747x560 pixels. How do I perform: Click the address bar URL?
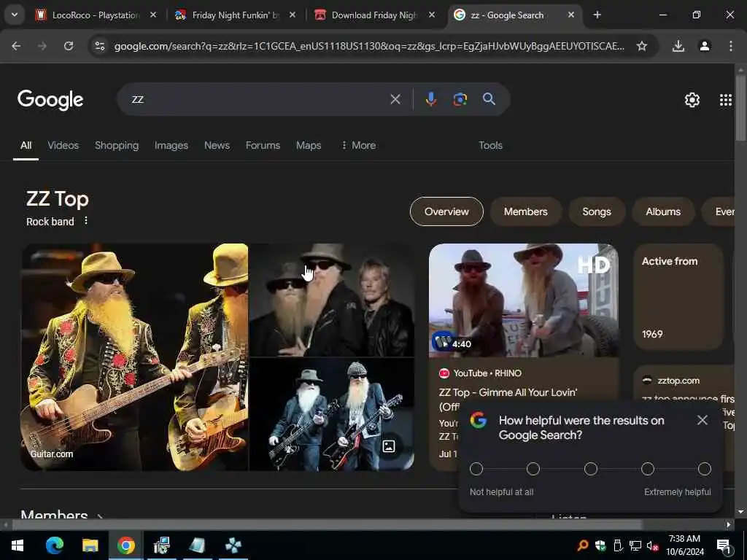369,46
